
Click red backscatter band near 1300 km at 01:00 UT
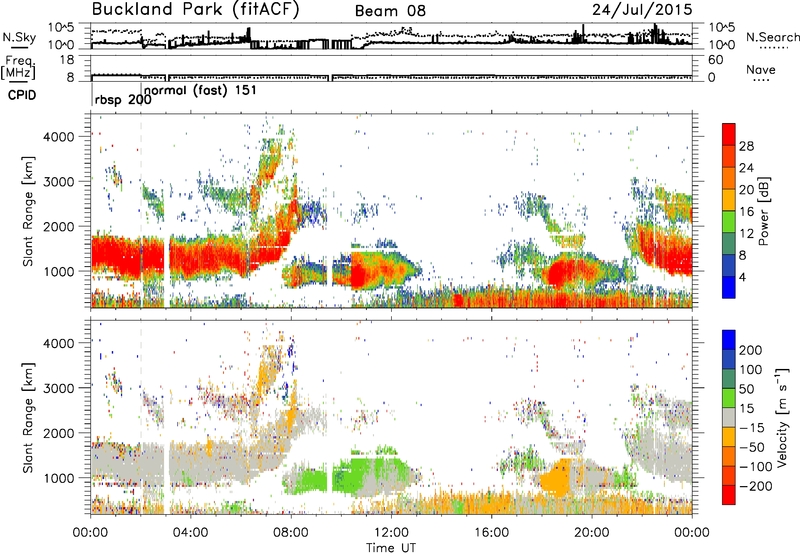point(116,258)
